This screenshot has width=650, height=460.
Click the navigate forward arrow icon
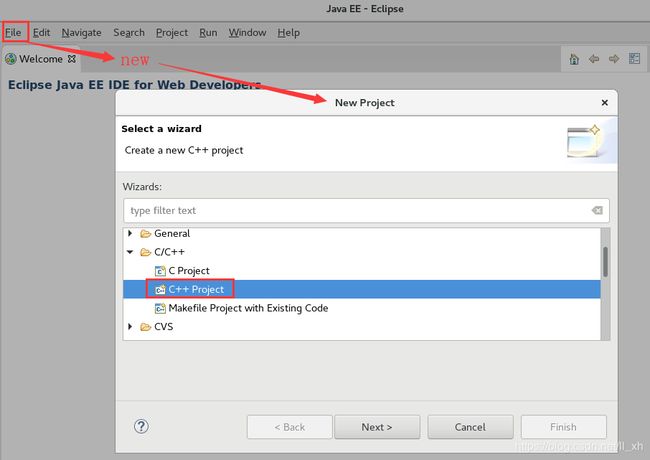pyautogui.click(x=614, y=59)
